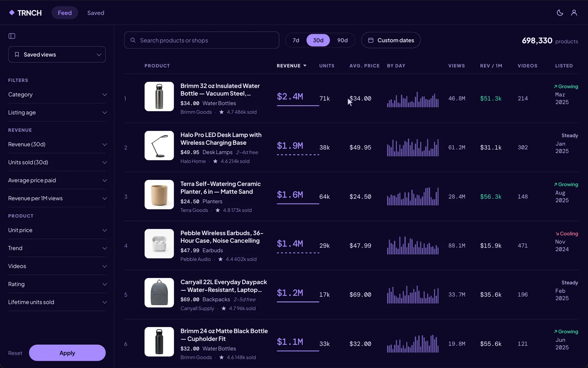Click the Halo desk lamp thumbnail
The image size is (588, 368).
coord(159,146)
